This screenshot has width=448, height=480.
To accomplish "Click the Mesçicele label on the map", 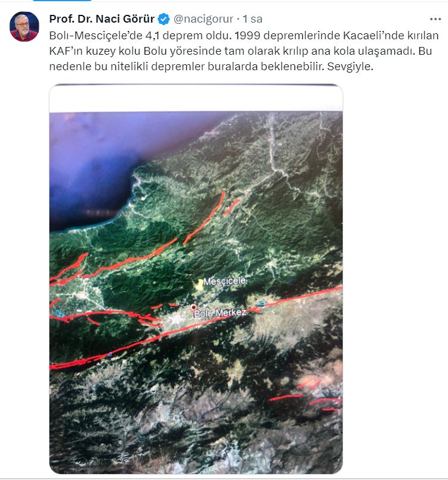I will pos(224,281).
